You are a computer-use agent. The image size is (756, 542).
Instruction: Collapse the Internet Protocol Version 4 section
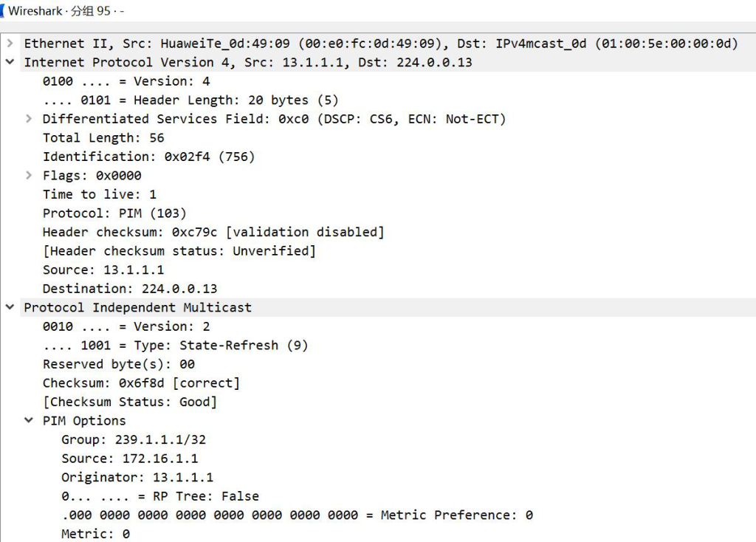pos(10,62)
